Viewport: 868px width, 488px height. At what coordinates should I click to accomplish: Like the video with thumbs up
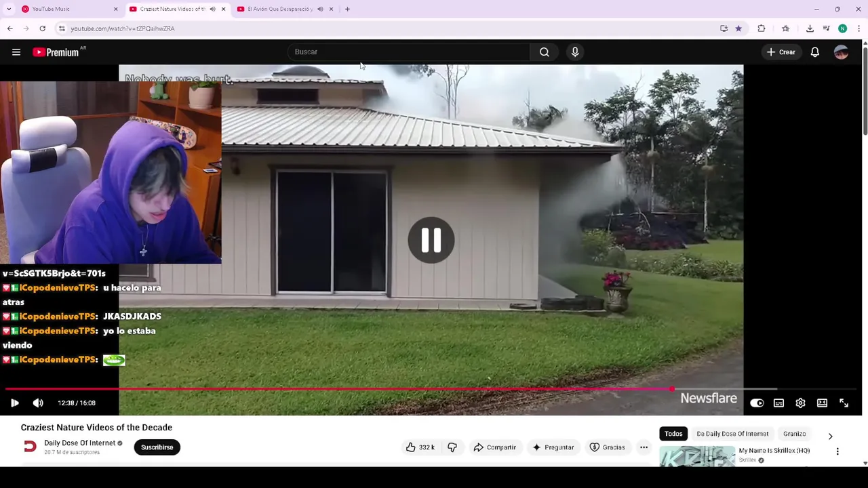(x=420, y=447)
